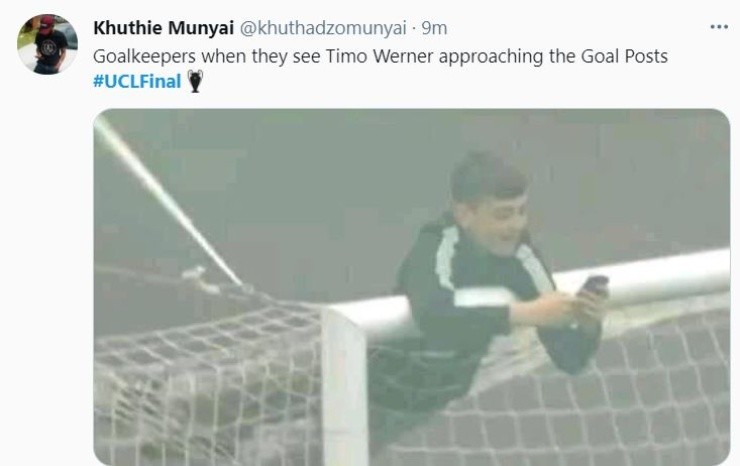
Task: Open the @khuthadzomunyai handle link
Action: (323, 28)
